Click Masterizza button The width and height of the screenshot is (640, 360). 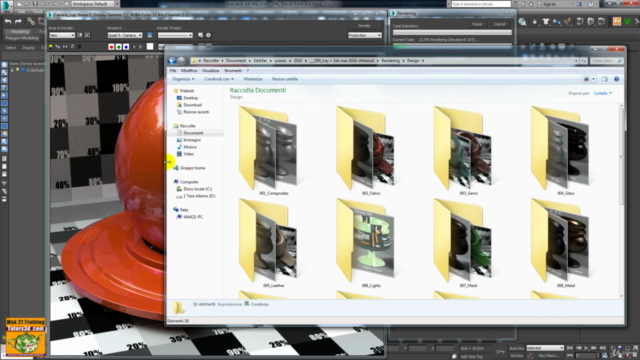click(253, 79)
